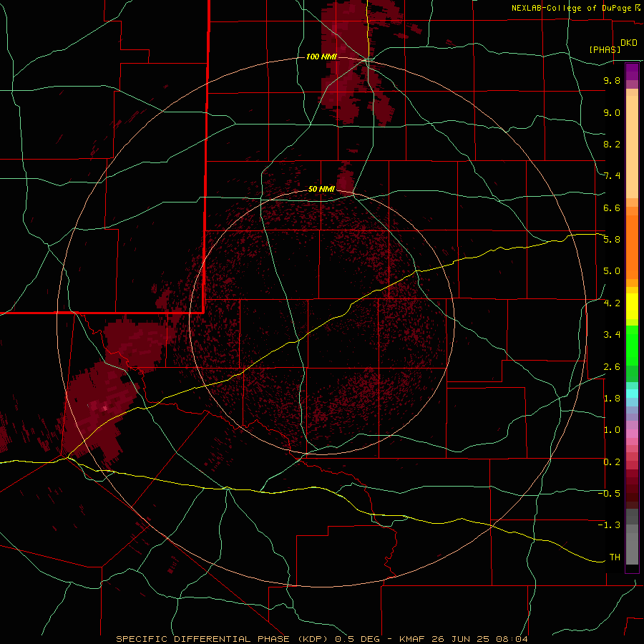Click the 1.8 value on the color scale
644x644 pixels.
(x=612, y=399)
